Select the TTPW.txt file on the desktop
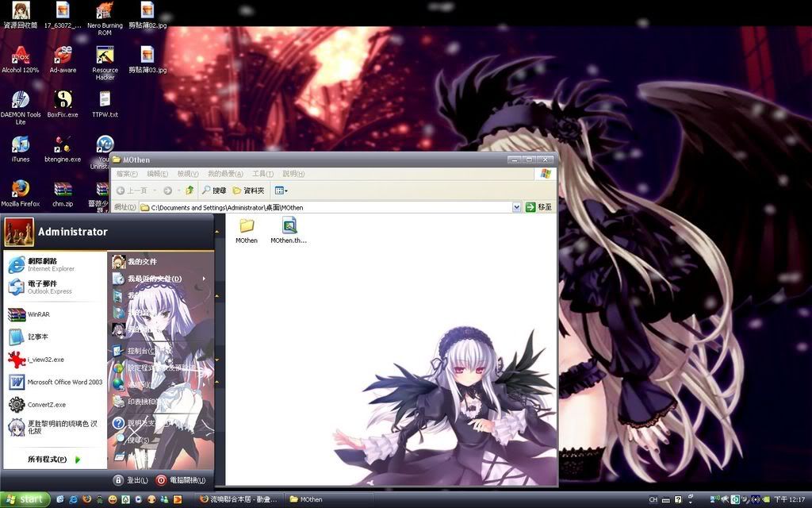 click(105, 104)
